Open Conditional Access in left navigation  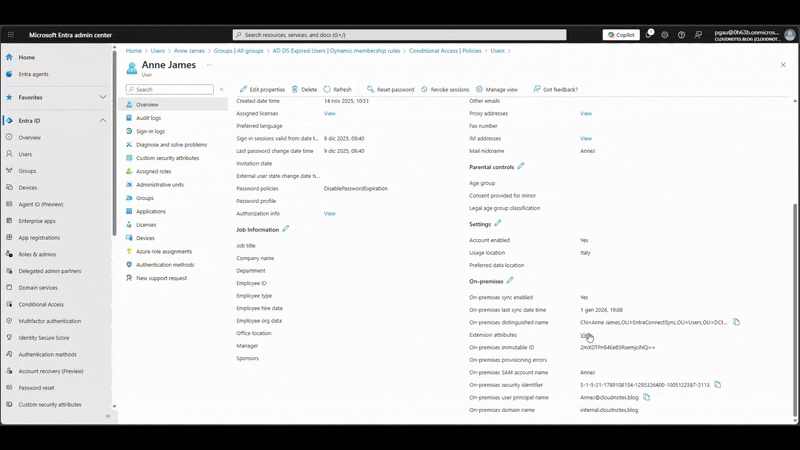pyautogui.click(x=40, y=304)
